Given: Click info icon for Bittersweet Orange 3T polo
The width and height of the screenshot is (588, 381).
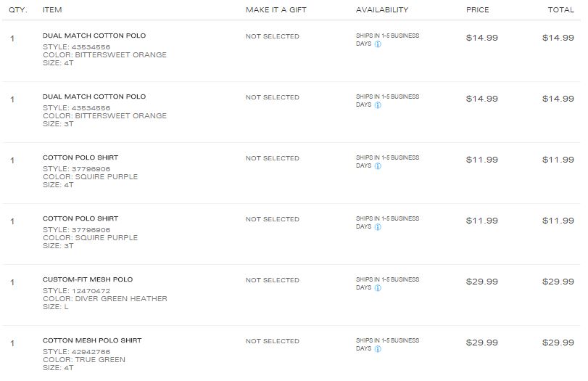Looking at the screenshot, I should 378,105.
